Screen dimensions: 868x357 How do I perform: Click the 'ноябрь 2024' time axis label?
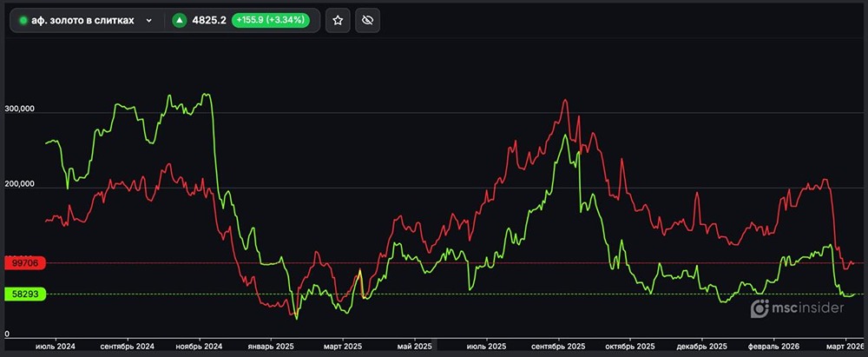pos(201,347)
